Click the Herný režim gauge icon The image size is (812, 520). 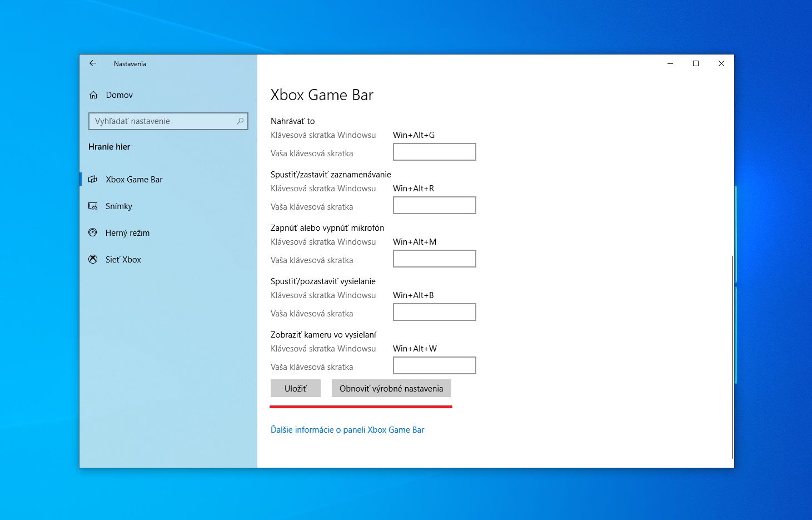(x=93, y=232)
